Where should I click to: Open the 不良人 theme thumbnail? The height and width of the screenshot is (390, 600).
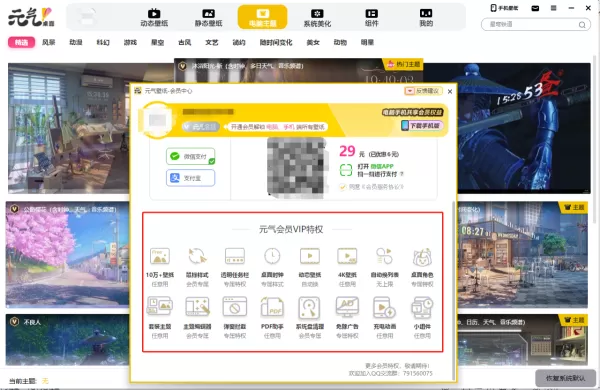[68, 340]
